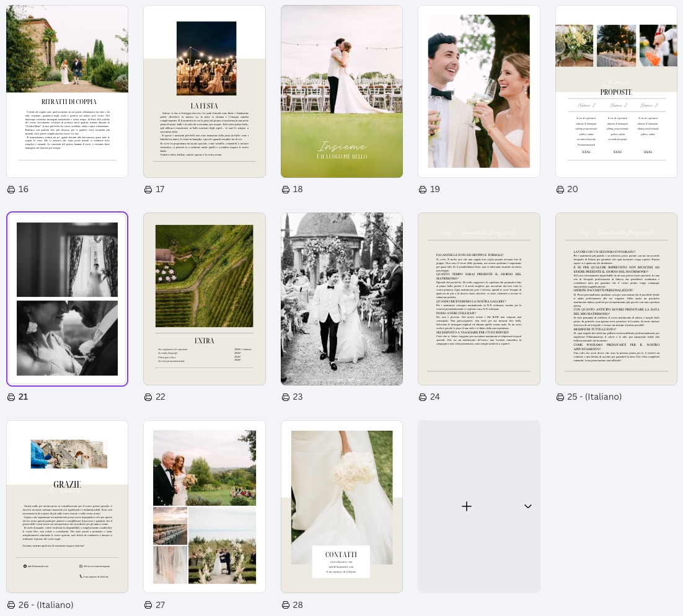This screenshot has height=616, width=683.
Task: Open page 22 Extra vineyard page
Action: pyautogui.click(x=205, y=299)
